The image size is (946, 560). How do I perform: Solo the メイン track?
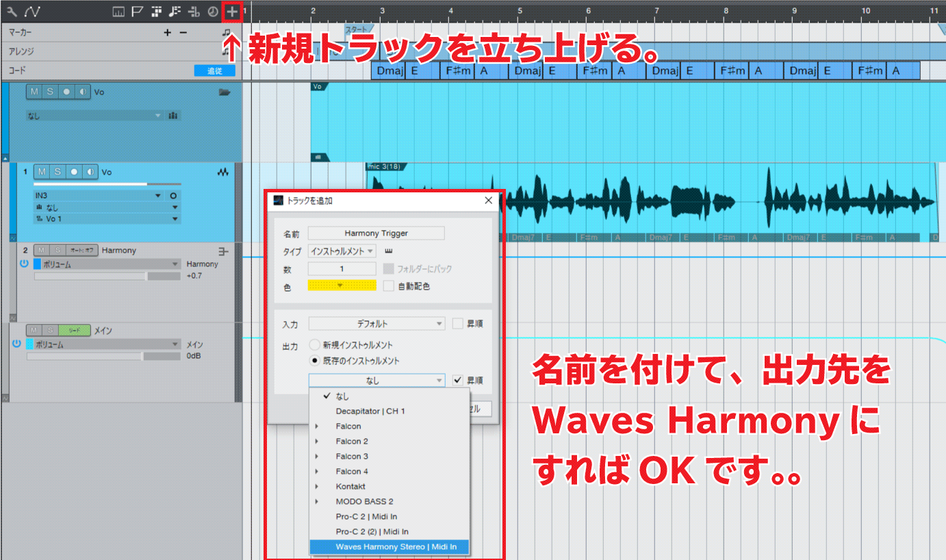coord(49,331)
